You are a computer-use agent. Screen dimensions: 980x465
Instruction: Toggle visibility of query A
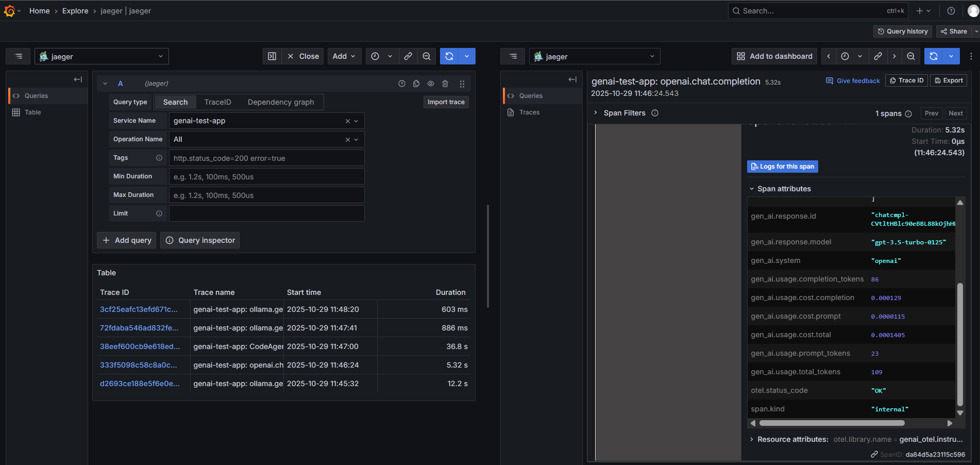[431, 84]
